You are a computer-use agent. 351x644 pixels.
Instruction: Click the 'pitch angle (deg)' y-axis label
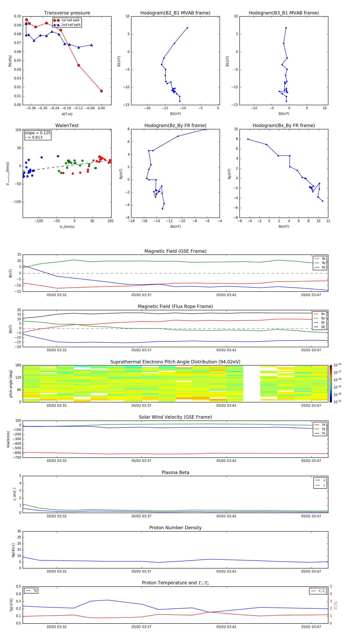coord(11,384)
